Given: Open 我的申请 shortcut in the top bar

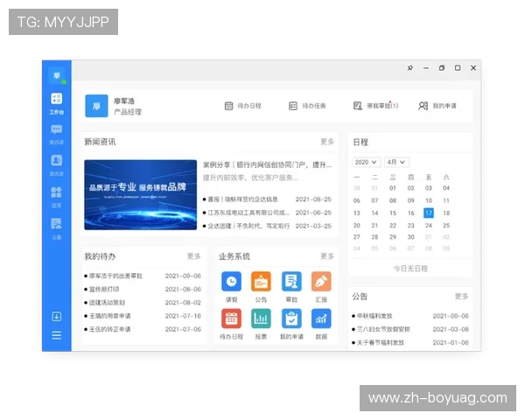Looking at the screenshot, I should click(x=437, y=106).
